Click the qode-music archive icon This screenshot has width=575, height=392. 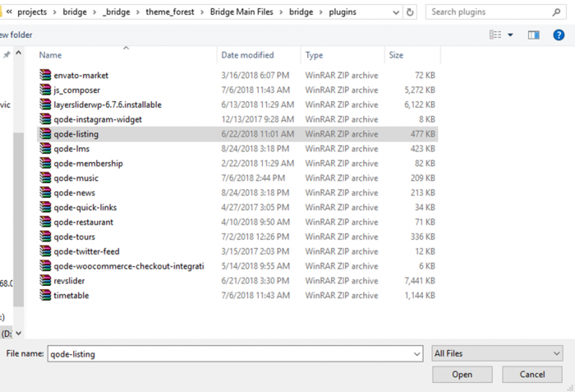coord(45,178)
